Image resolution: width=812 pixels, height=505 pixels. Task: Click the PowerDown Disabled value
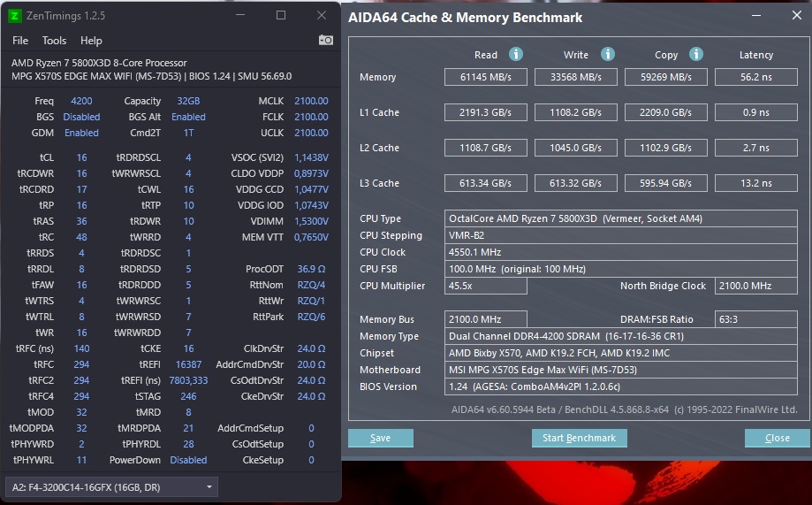point(188,460)
